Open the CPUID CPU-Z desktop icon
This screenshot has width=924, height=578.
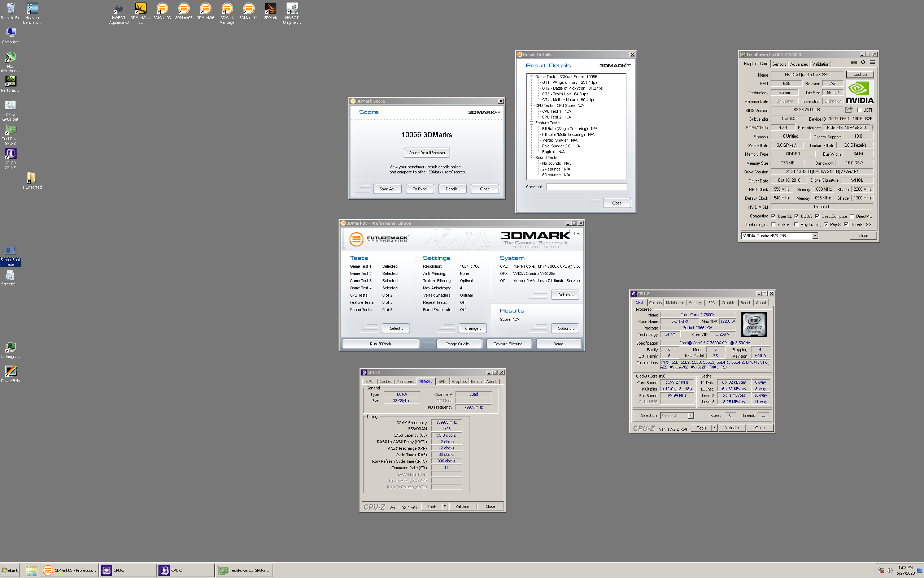click(x=10, y=159)
